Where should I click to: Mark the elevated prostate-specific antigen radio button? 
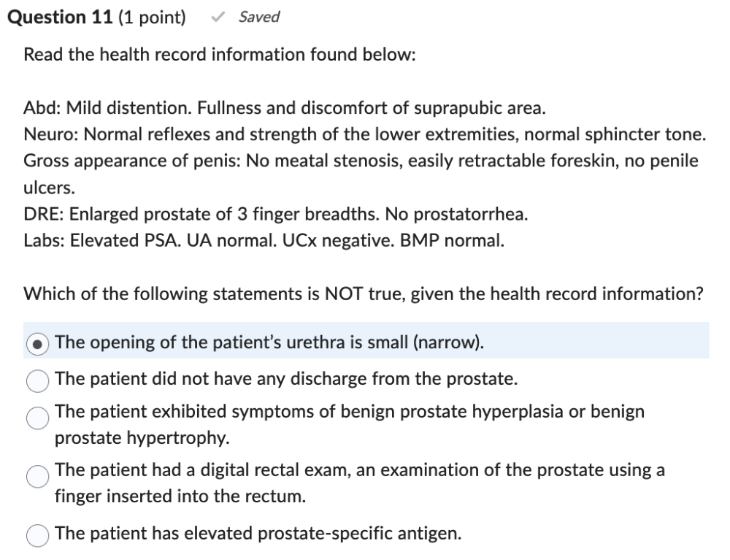pyautogui.click(x=37, y=534)
